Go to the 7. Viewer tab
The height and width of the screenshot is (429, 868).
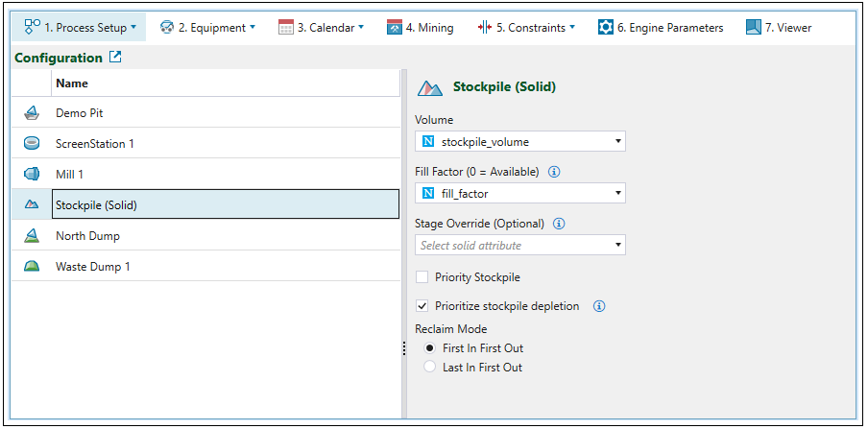779,27
